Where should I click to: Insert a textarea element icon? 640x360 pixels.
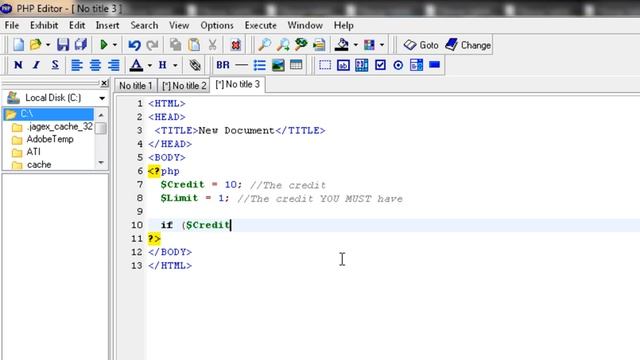(362, 65)
